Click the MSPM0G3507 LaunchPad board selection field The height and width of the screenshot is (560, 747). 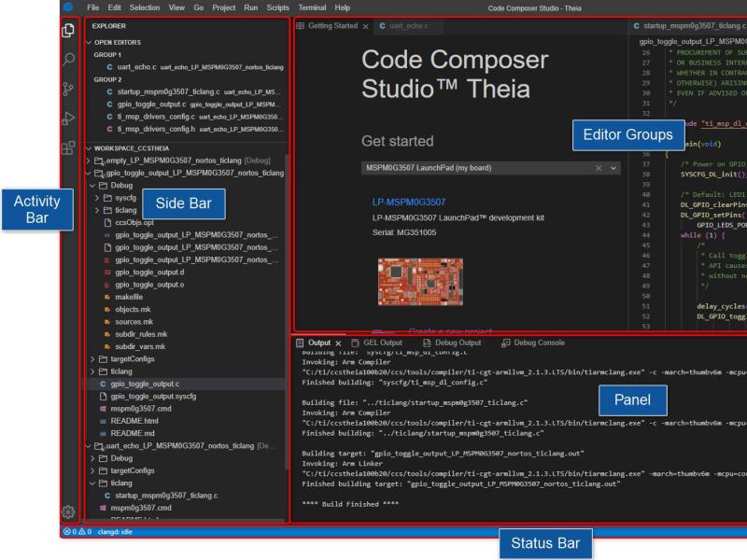tap(491, 168)
